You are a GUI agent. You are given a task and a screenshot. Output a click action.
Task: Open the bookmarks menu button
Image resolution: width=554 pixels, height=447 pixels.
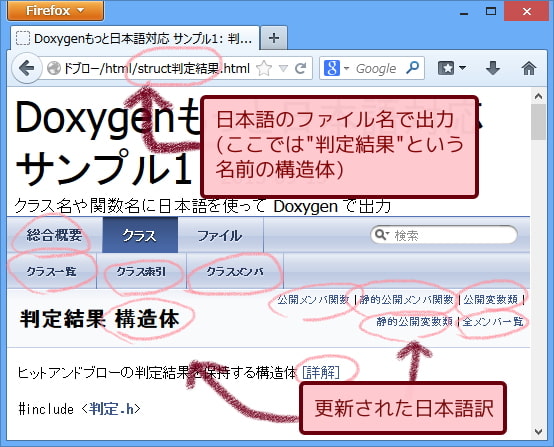coord(452,68)
